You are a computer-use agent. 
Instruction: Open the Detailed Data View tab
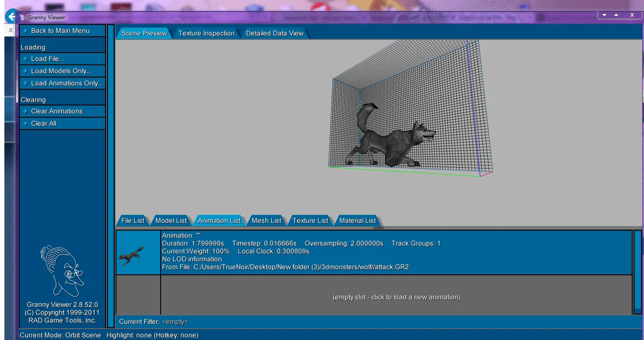tap(274, 33)
